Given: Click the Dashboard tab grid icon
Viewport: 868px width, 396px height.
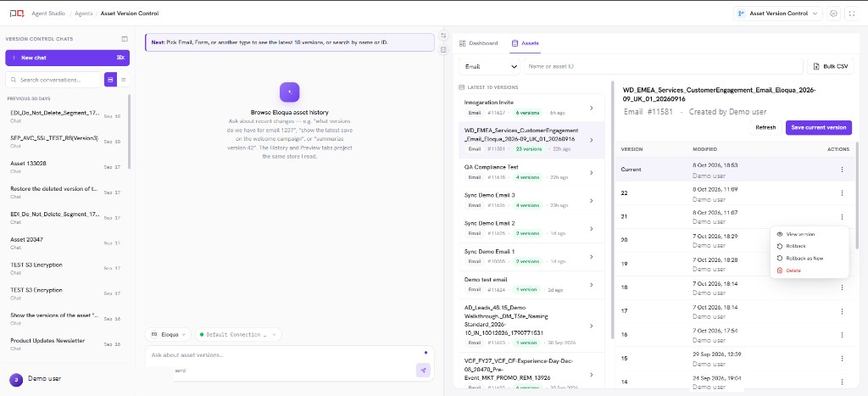Looking at the screenshot, I should (462, 42).
